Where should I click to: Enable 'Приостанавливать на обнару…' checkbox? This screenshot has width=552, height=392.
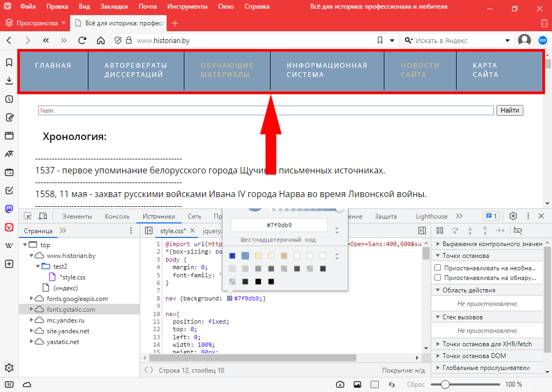(x=438, y=278)
